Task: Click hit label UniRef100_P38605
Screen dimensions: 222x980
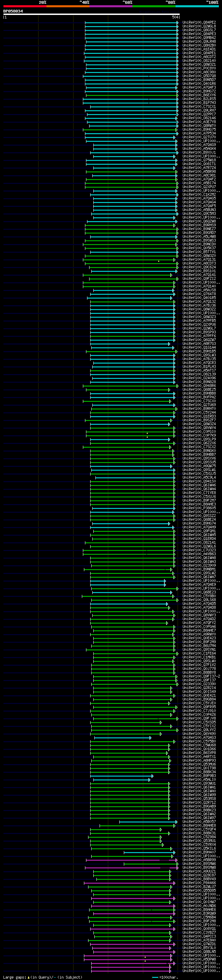Action: tap(199, 508)
